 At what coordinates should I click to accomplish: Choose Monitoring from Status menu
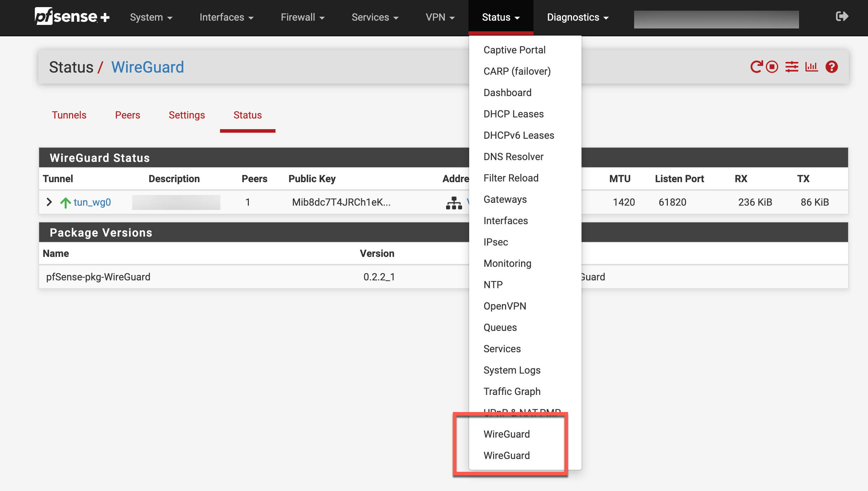click(525, 263)
